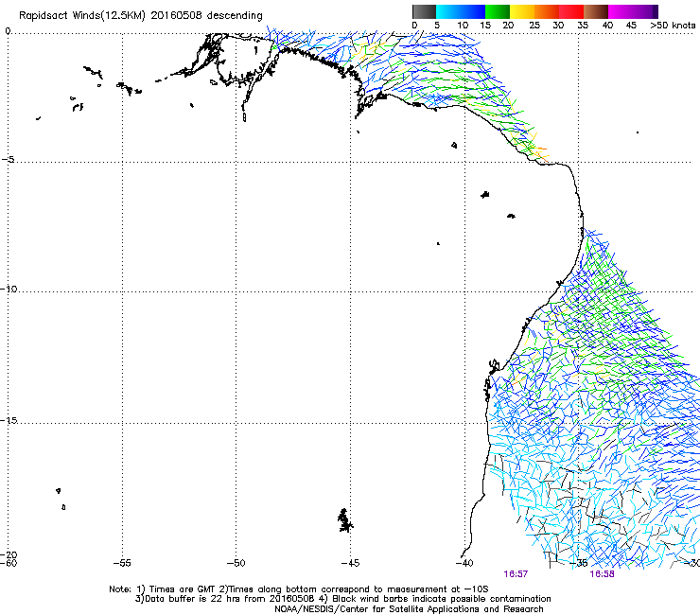
Task: Click the longitude label '-45'
Action: (x=350, y=563)
